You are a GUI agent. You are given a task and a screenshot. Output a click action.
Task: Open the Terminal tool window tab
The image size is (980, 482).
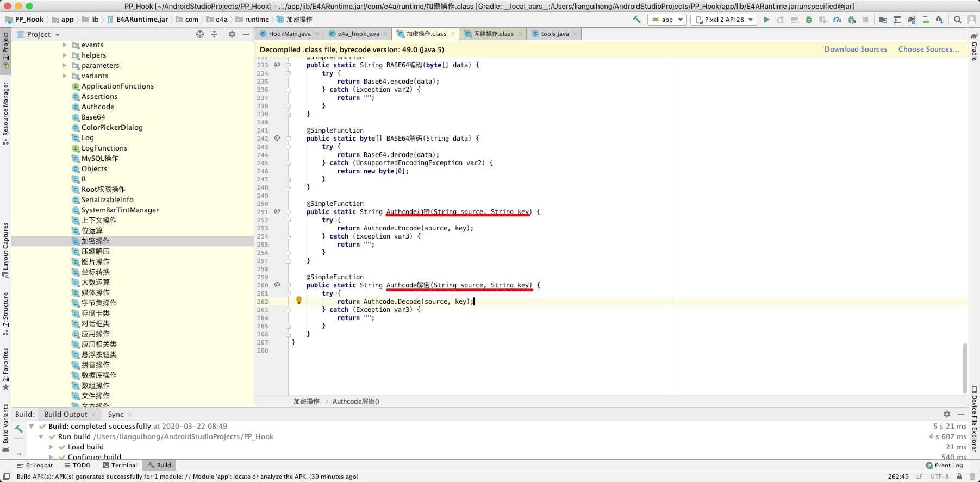pyautogui.click(x=120, y=465)
